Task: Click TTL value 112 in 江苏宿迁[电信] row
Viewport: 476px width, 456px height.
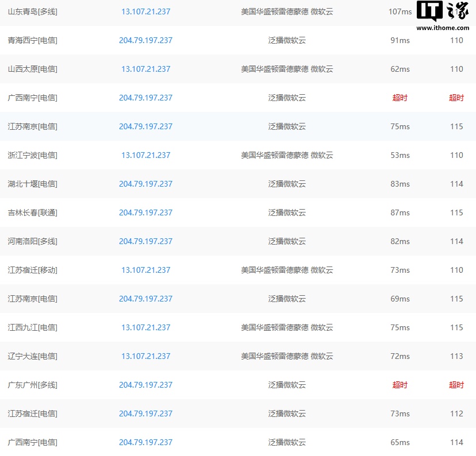Action: [456, 414]
